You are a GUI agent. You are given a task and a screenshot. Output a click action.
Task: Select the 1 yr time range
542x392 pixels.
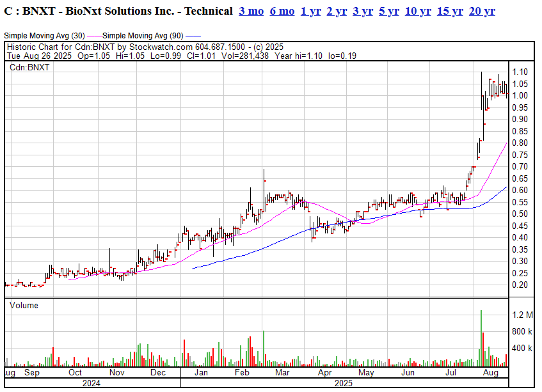tap(311, 11)
